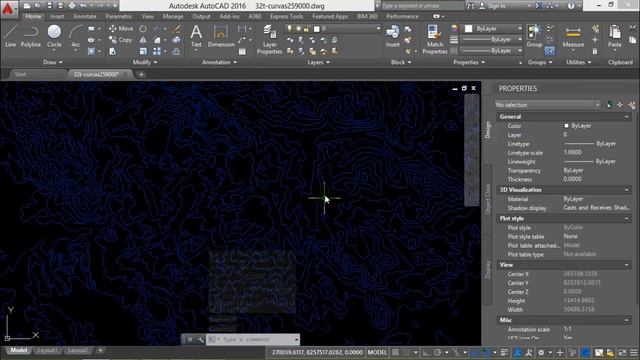The image size is (640, 360).
Task: Click the Paste clipboard icon
Action: [x=615, y=36]
